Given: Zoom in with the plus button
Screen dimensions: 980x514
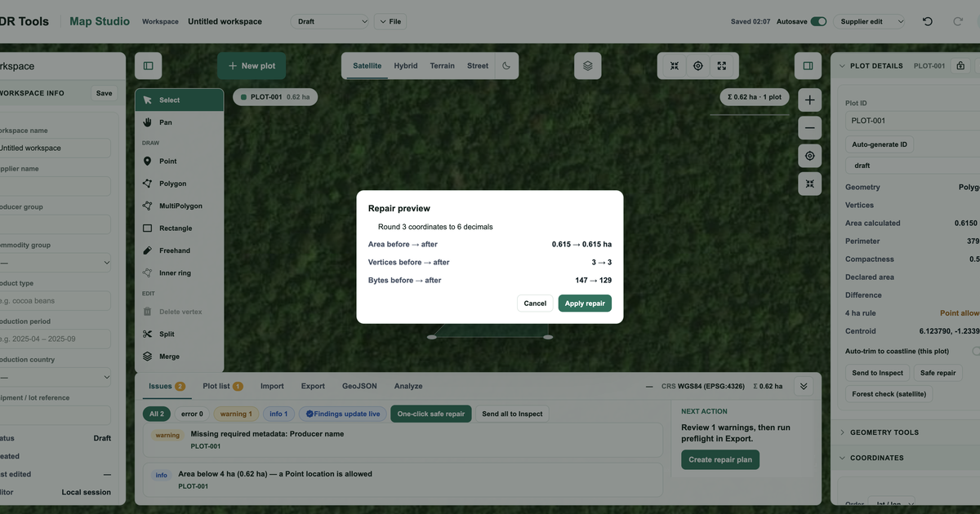Looking at the screenshot, I should [x=809, y=100].
